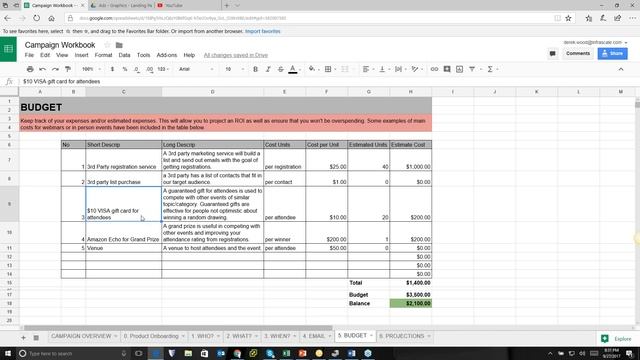Open the horizontal align menu
The height and width of the screenshot is (360, 640).
point(366,69)
